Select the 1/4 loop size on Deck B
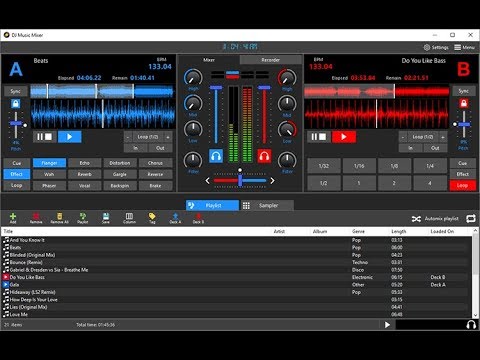Viewport: 480px width, 360px height. [x=430, y=166]
